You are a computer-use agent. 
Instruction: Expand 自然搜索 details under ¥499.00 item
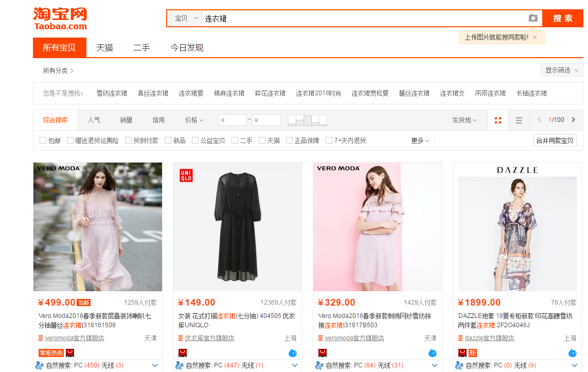pos(155,365)
